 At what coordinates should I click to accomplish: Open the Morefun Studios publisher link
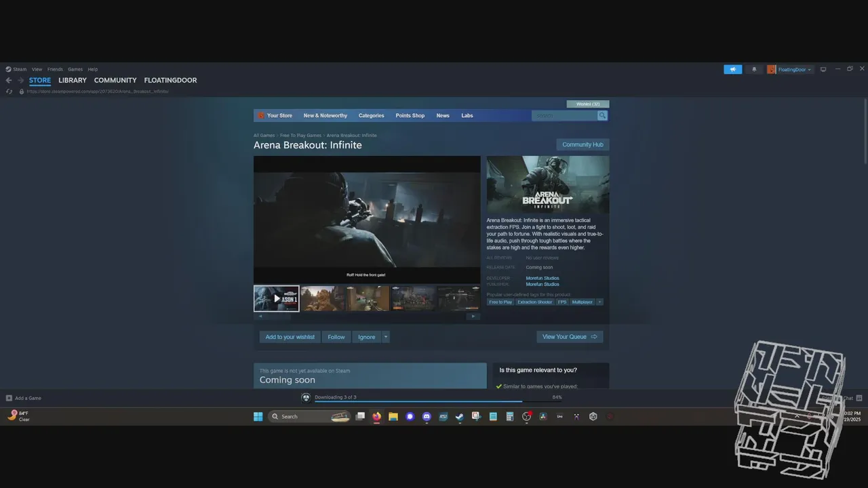pos(542,284)
